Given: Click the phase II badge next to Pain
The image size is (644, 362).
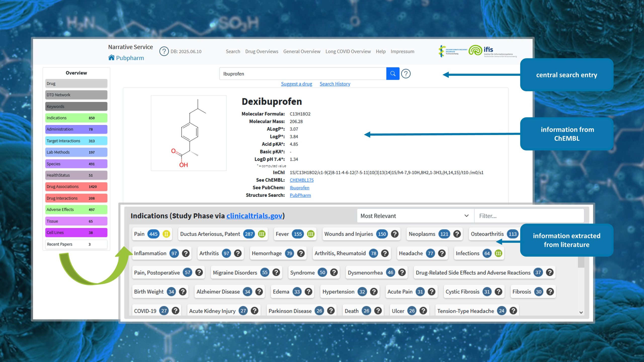Looking at the screenshot, I should coord(166,234).
